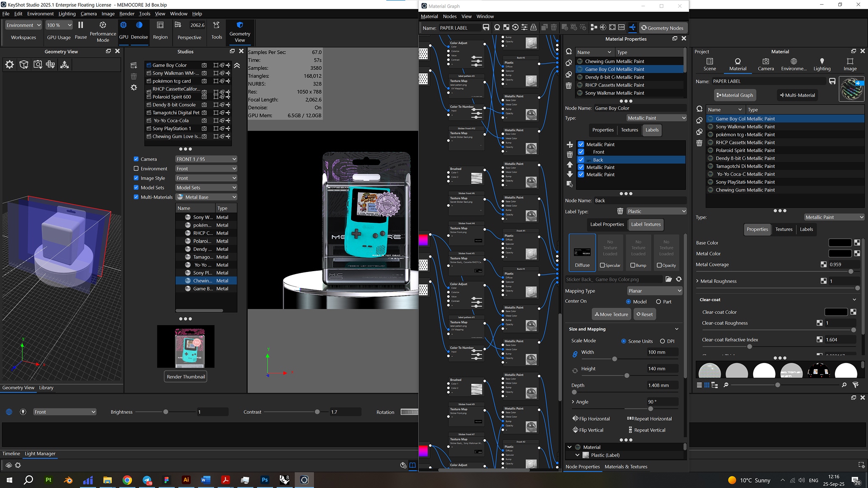The height and width of the screenshot is (488, 868).
Task: Collapse the Size and Mapping section
Action: tap(676, 329)
